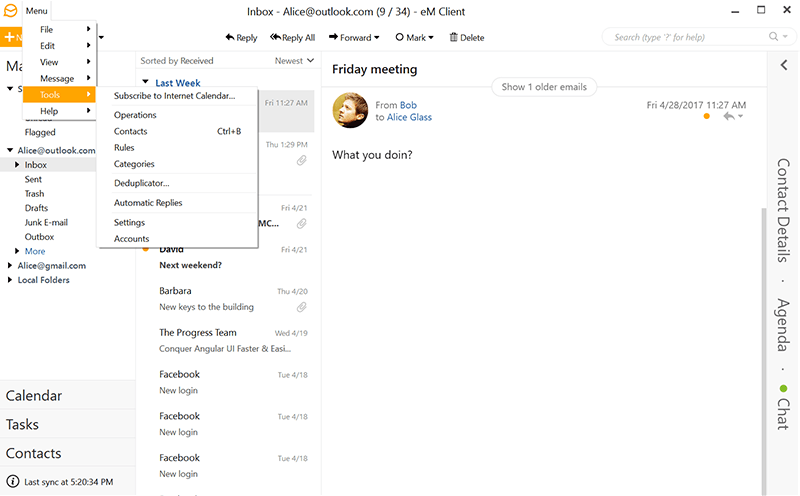This screenshot has height=496, width=800.
Task: Open the Chat sidebar panel
Action: [784, 414]
